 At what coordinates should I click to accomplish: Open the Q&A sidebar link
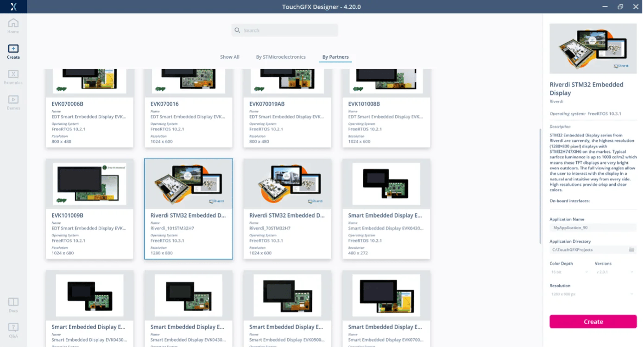(13, 330)
